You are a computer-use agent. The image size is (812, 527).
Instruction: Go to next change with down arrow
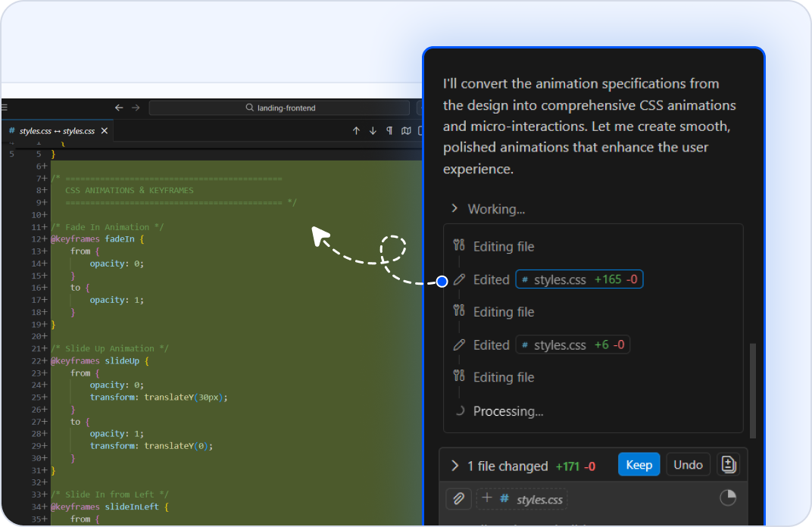[373, 130]
